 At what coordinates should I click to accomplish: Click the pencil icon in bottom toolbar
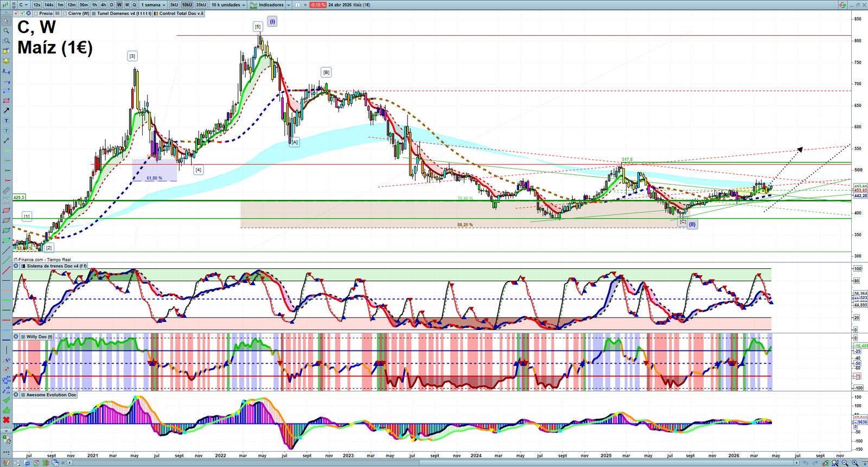pos(7,463)
